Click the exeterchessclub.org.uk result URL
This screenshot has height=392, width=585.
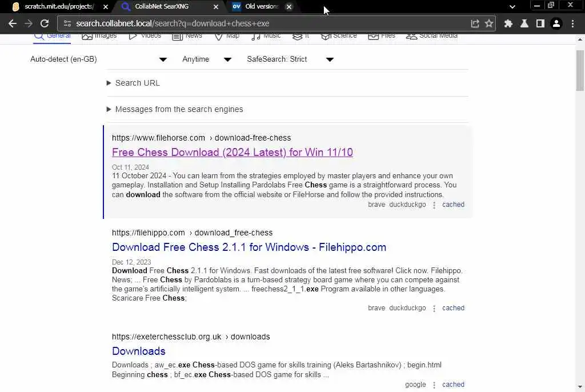coord(191,337)
